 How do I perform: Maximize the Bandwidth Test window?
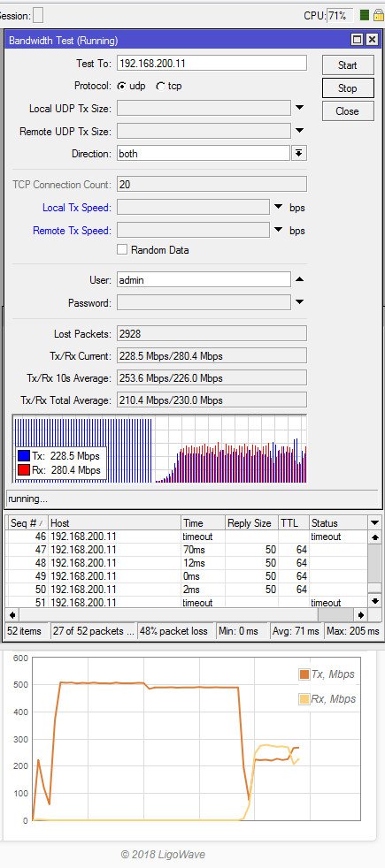tap(358, 40)
